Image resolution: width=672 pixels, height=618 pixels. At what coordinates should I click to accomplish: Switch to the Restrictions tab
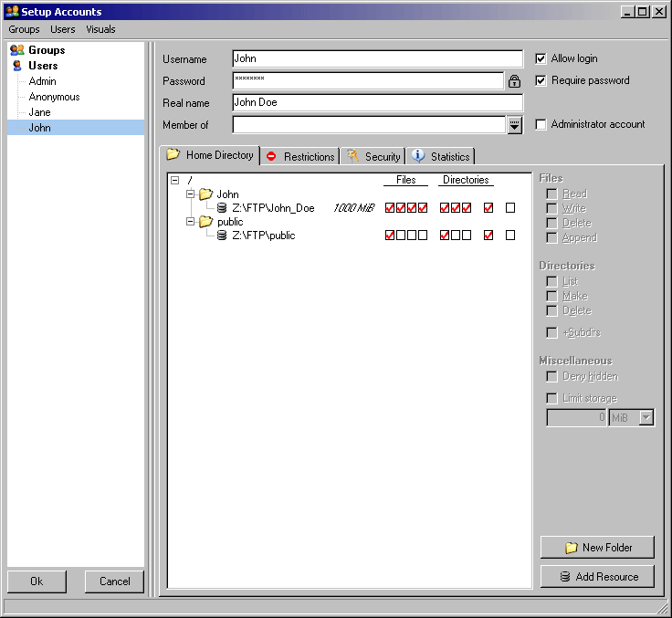300,156
